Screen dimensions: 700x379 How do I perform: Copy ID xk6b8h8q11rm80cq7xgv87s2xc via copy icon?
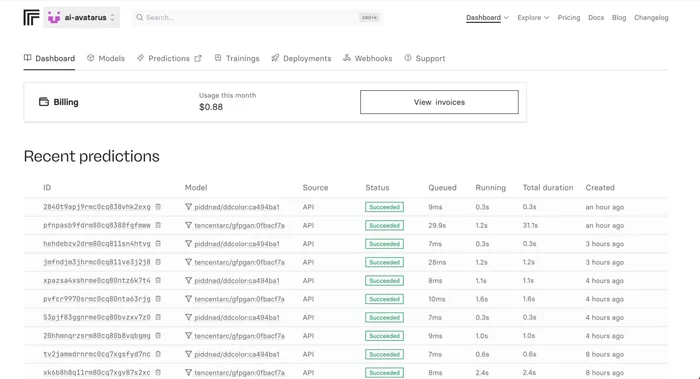click(158, 372)
